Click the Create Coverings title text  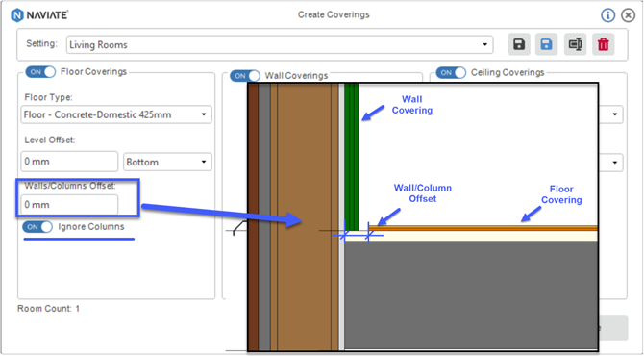click(x=334, y=14)
